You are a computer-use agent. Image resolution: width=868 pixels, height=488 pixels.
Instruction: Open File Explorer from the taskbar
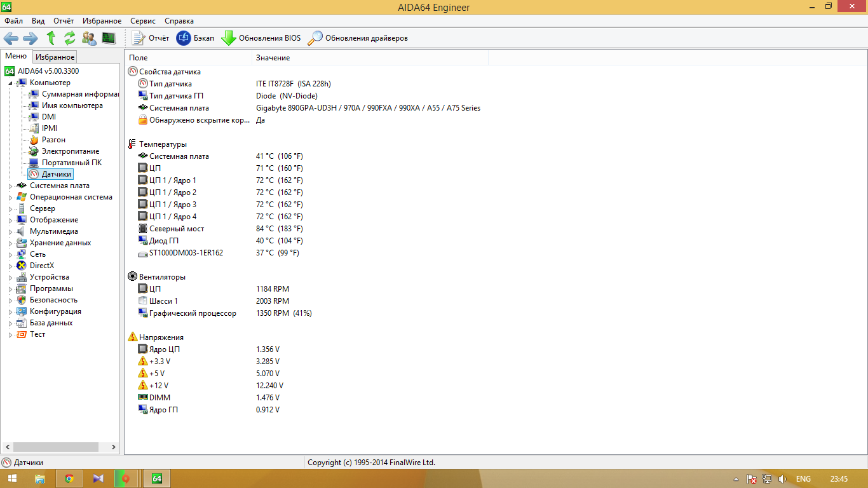tap(39, 478)
